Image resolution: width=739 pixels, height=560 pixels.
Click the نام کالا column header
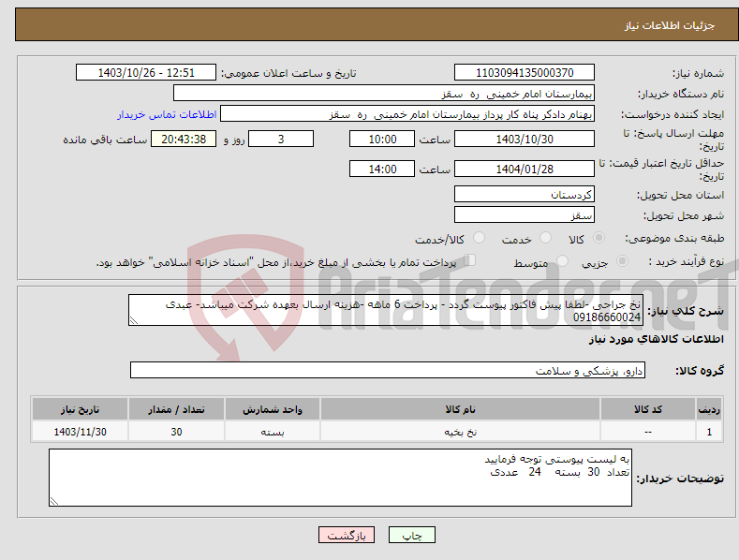(x=460, y=409)
